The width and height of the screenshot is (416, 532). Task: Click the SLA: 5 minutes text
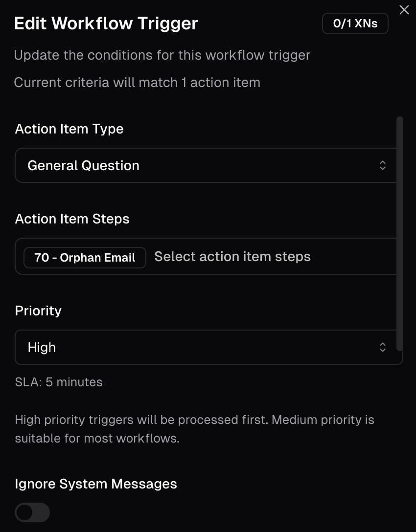59,382
